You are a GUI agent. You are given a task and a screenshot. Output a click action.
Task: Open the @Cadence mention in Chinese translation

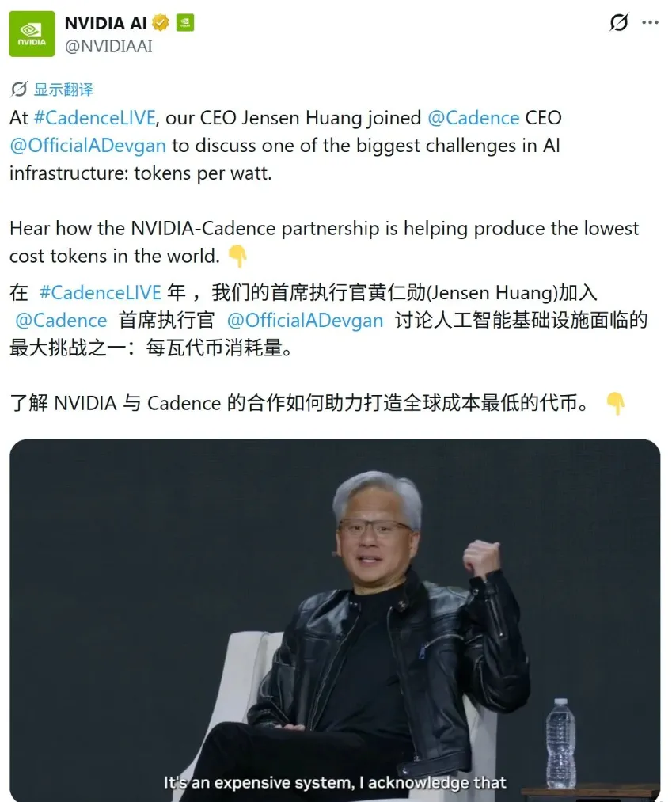coord(61,321)
